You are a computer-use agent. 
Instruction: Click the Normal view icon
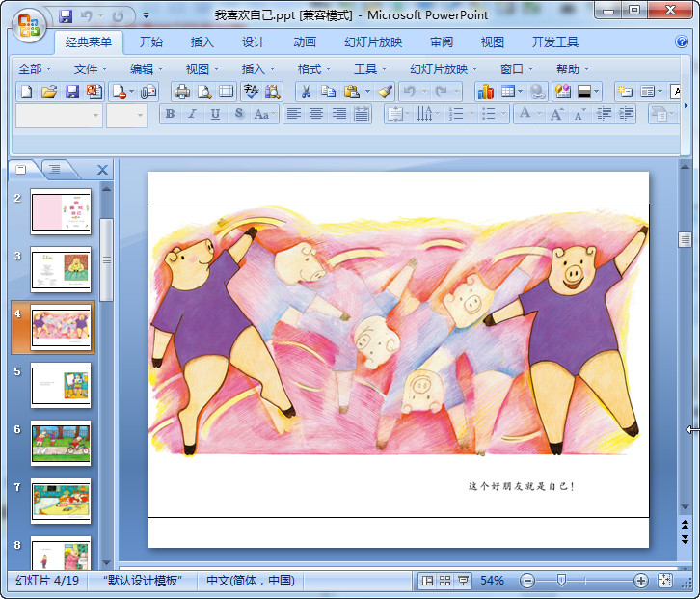[x=427, y=581]
